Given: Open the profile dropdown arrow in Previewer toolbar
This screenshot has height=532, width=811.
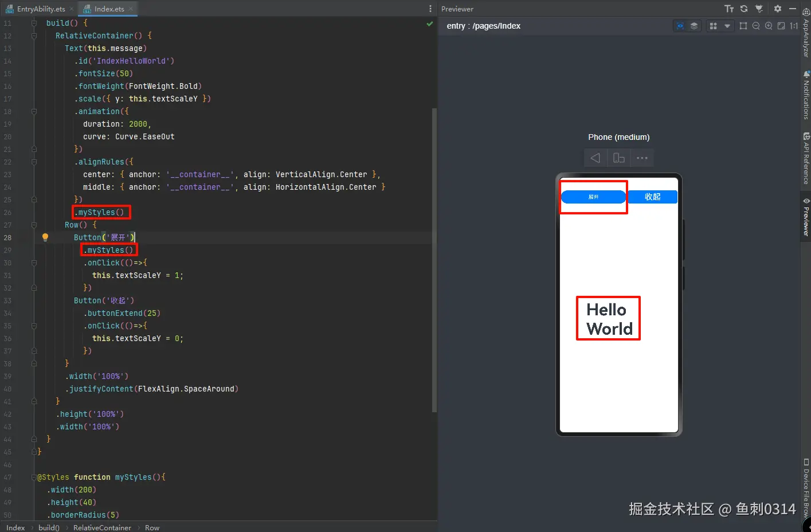Looking at the screenshot, I should point(727,26).
